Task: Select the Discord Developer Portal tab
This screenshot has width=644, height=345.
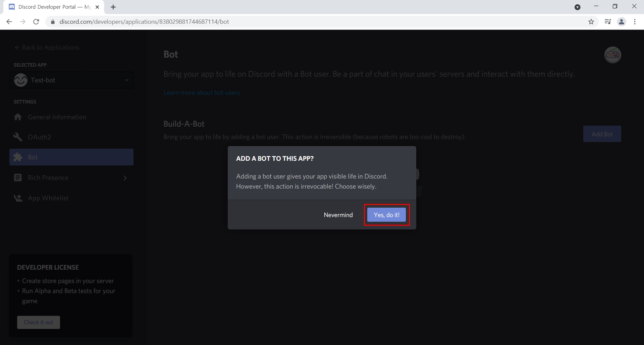Action: tap(54, 7)
